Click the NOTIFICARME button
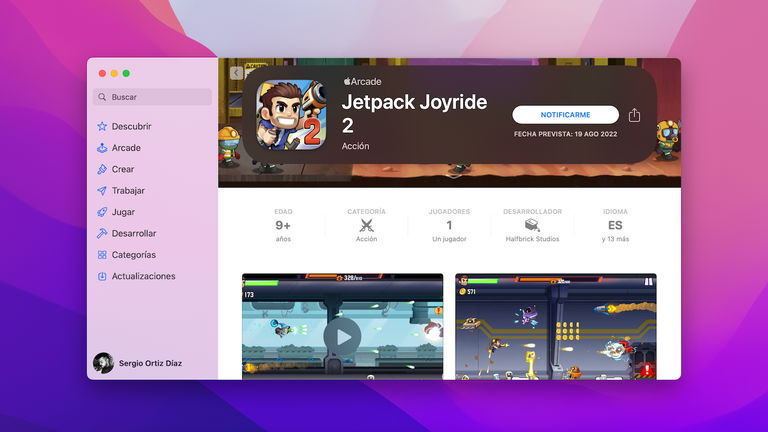This screenshot has width=768, height=432. (x=565, y=115)
